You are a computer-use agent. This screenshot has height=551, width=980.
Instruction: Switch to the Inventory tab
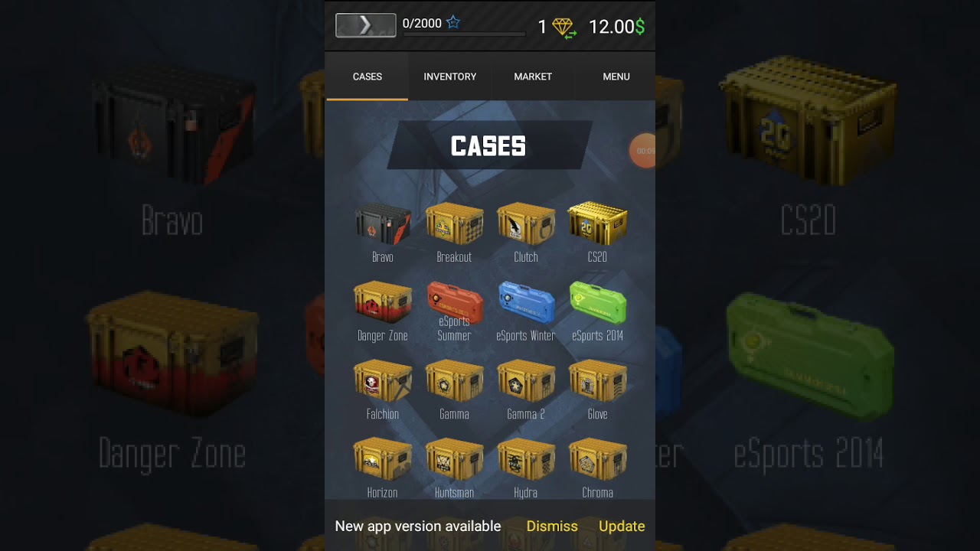(x=450, y=77)
